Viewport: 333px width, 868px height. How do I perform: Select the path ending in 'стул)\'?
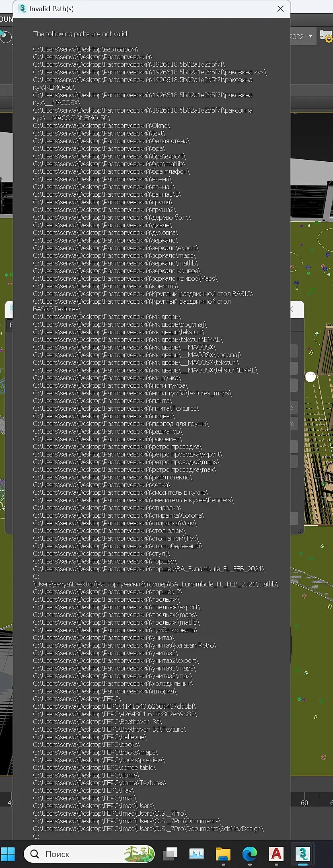102,553
